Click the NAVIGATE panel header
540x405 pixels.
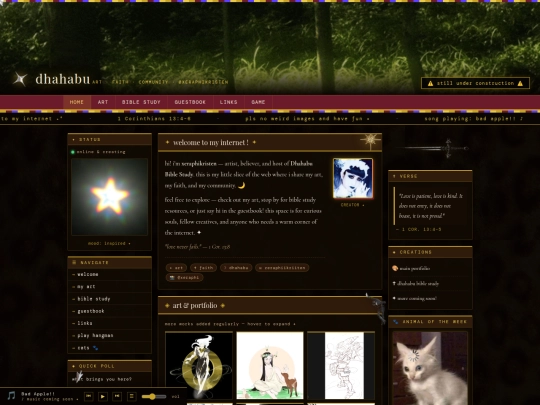(110, 262)
